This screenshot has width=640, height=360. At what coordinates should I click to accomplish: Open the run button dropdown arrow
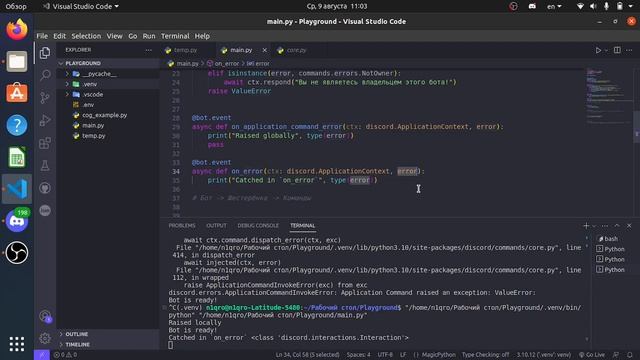[x=607, y=50]
